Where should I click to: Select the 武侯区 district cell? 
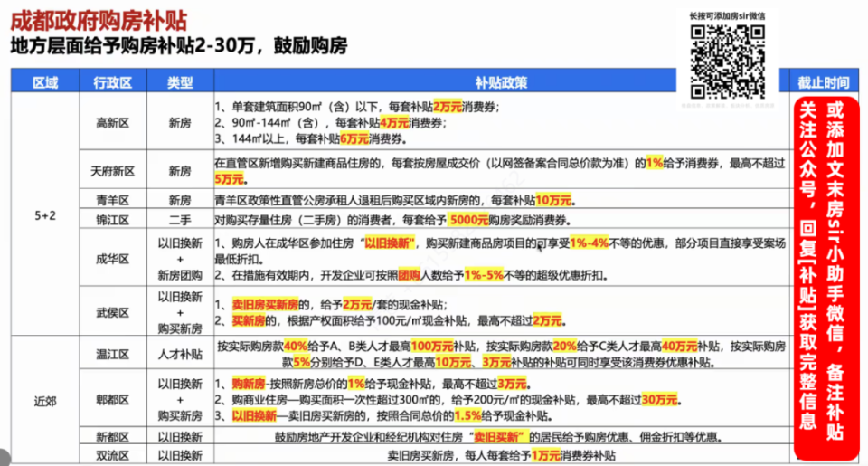pyautogui.click(x=113, y=312)
